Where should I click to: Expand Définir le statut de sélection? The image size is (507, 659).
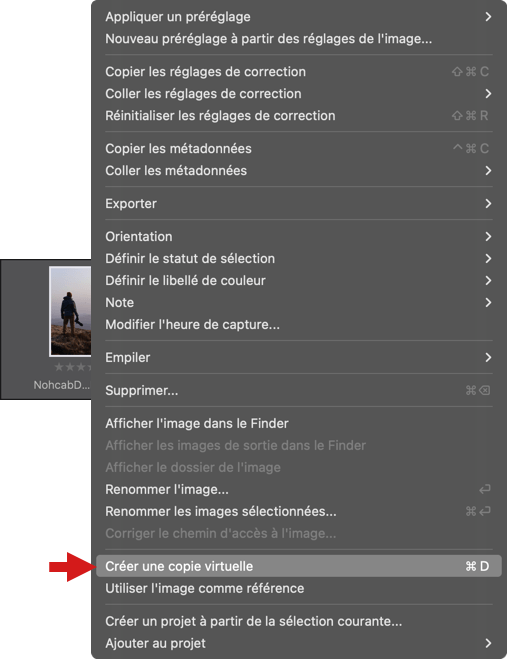coord(298,258)
